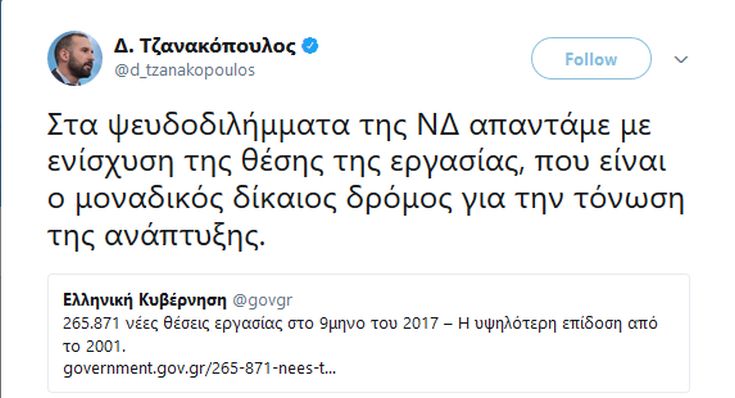Click 'ΝΔ απαντάμε με' in tweet text
Screen dimensions: 735x398
coord(534,126)
